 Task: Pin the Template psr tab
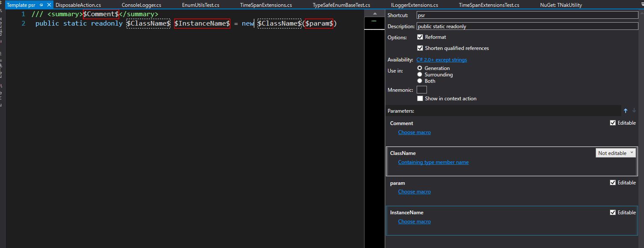point(41,5)
